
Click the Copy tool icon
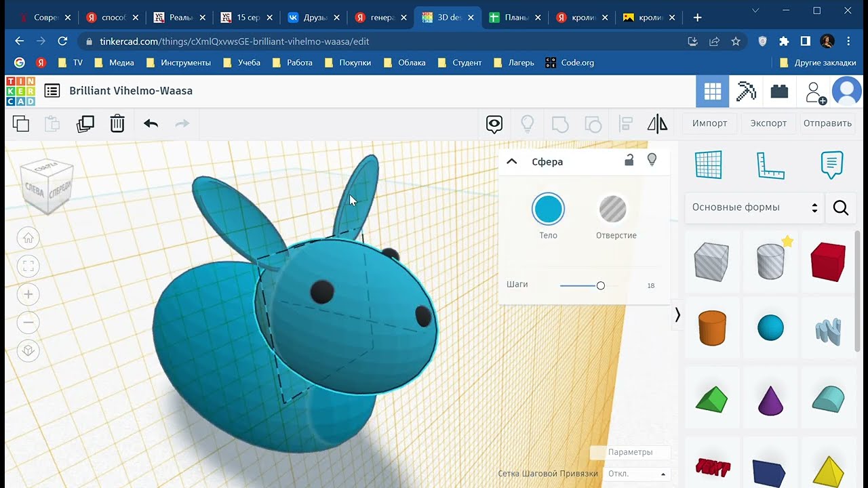point(21,123)
